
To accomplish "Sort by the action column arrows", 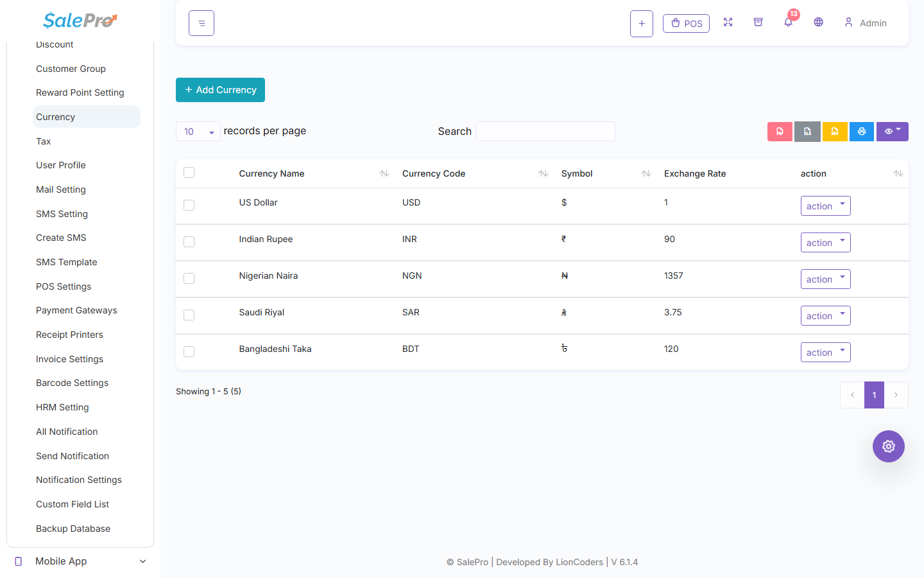I will [x=898, y=173].
